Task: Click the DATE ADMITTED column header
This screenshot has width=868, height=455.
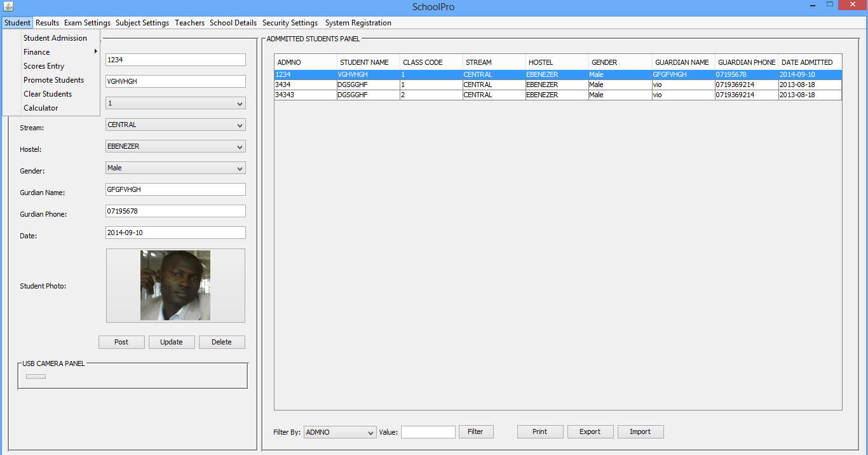Action: click(x=810, y=62)
